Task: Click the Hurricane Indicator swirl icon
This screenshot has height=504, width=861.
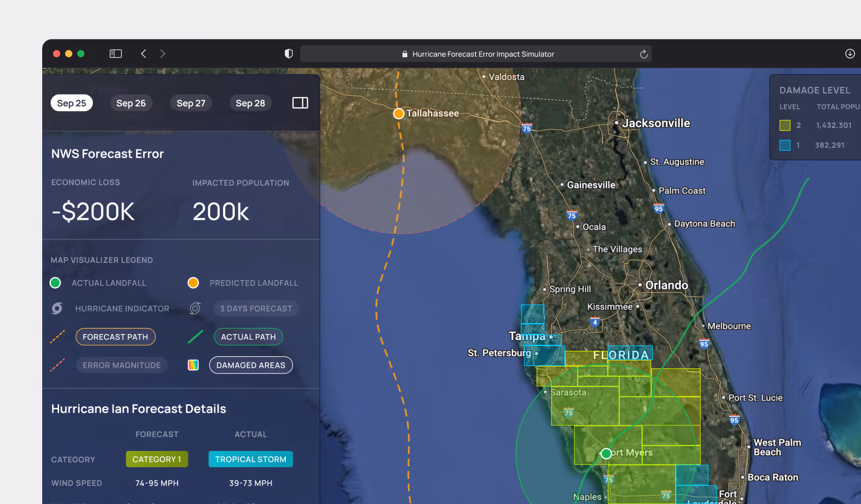Action: pos(57,308)
